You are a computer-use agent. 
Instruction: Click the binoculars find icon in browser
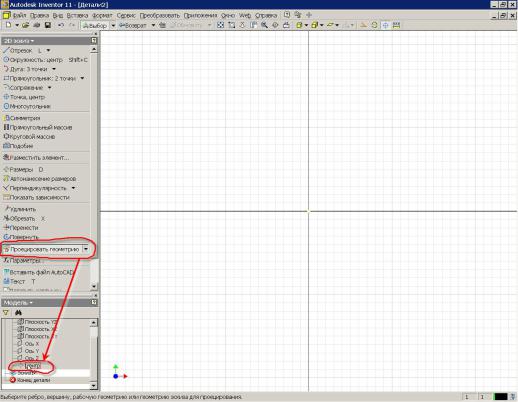18,313
